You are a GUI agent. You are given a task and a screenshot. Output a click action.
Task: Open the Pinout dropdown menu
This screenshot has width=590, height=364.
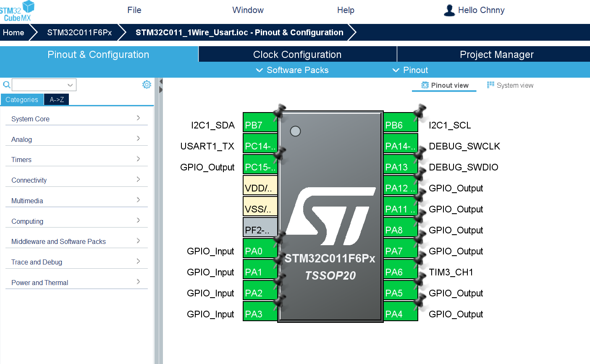pyautogui.click(x=410, y=70)
